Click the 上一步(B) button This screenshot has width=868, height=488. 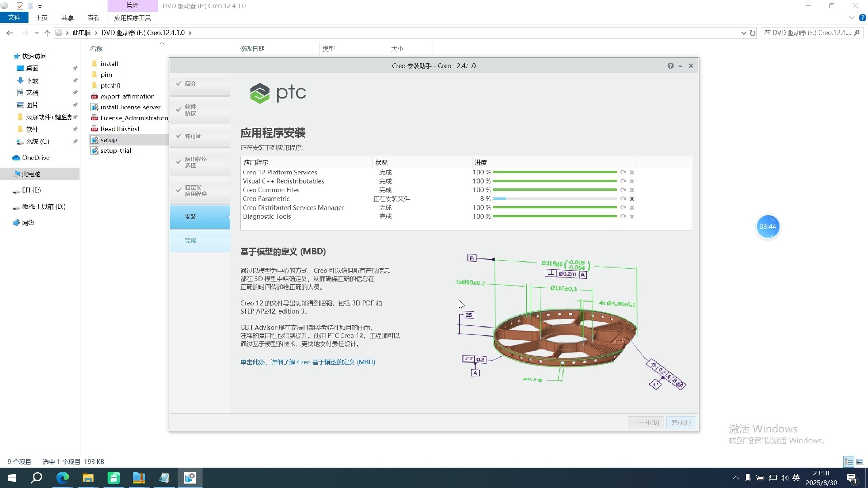(646, 422)
